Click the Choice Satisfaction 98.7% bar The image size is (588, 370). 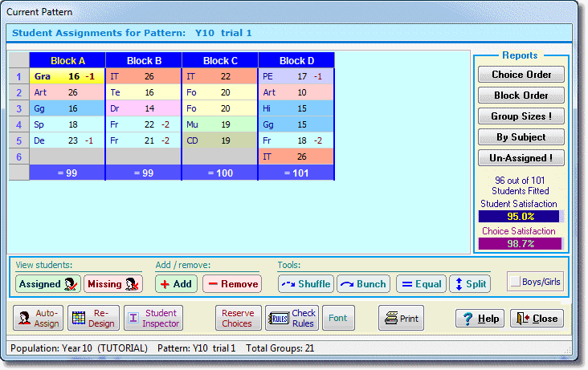pyautogui.click(x=521, y=244)
